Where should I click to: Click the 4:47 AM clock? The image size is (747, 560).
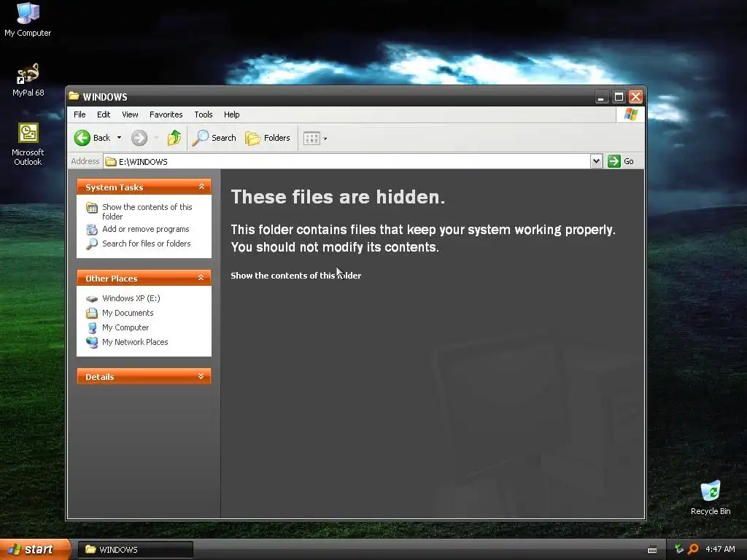pos(720,549)
